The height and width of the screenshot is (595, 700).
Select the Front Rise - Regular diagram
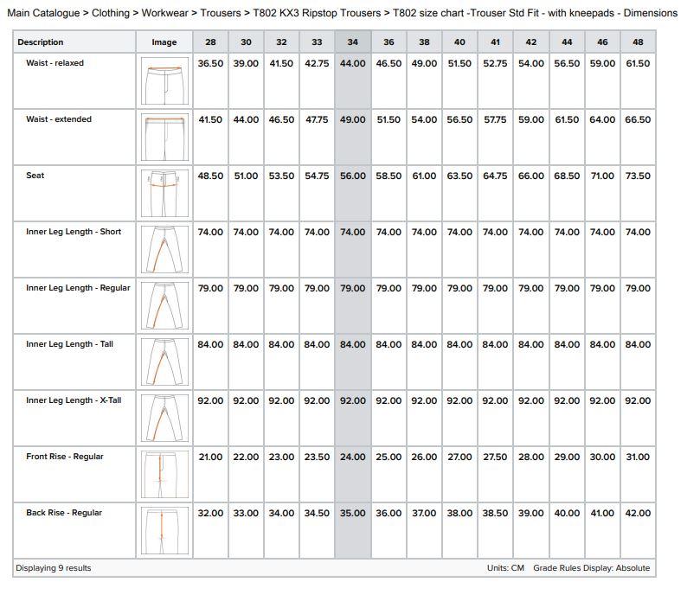click(164, 474)
